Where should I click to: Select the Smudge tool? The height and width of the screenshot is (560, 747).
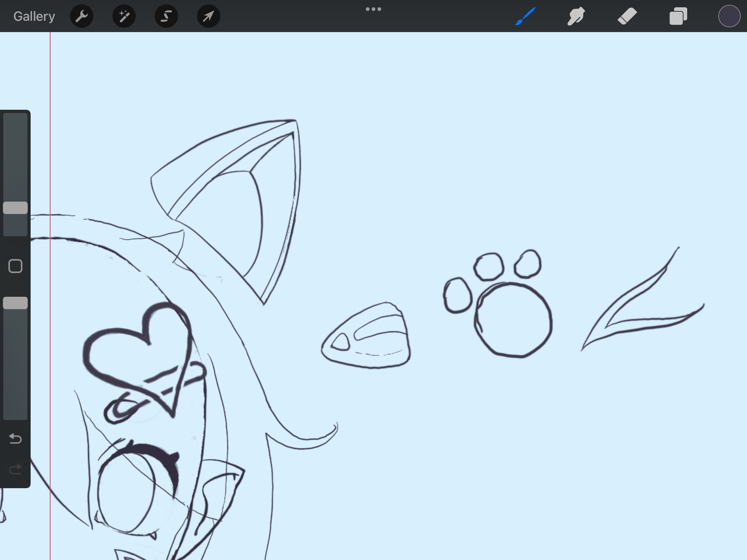[576, 16]
